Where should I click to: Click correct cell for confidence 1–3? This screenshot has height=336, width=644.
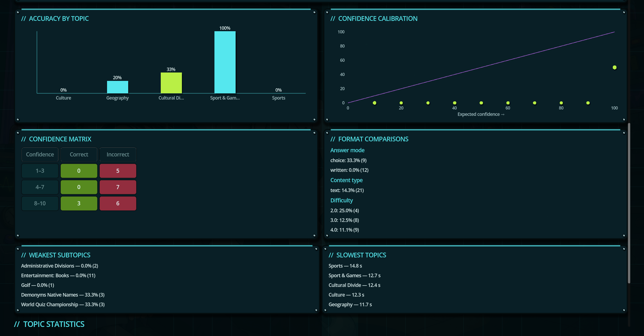coord(79,171)
